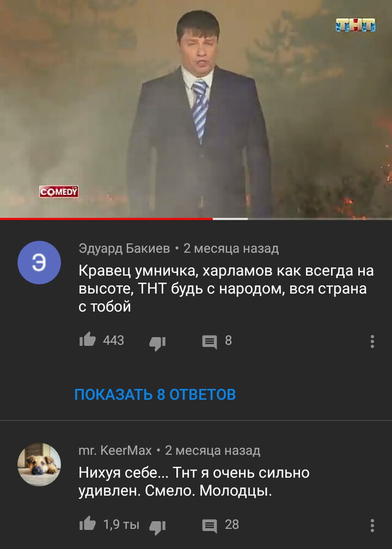Image resolution: width=392 pixels, height=549 pixels.
Task: Click the mr. KeerMax username link
Action: click(115, 450)
